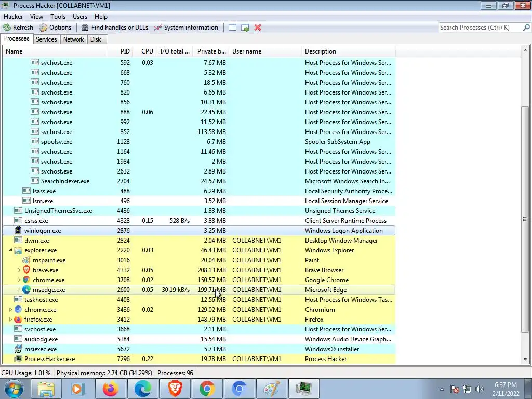
Task: Open Windows Media Player taskbar icon
Action: (78, 389)
